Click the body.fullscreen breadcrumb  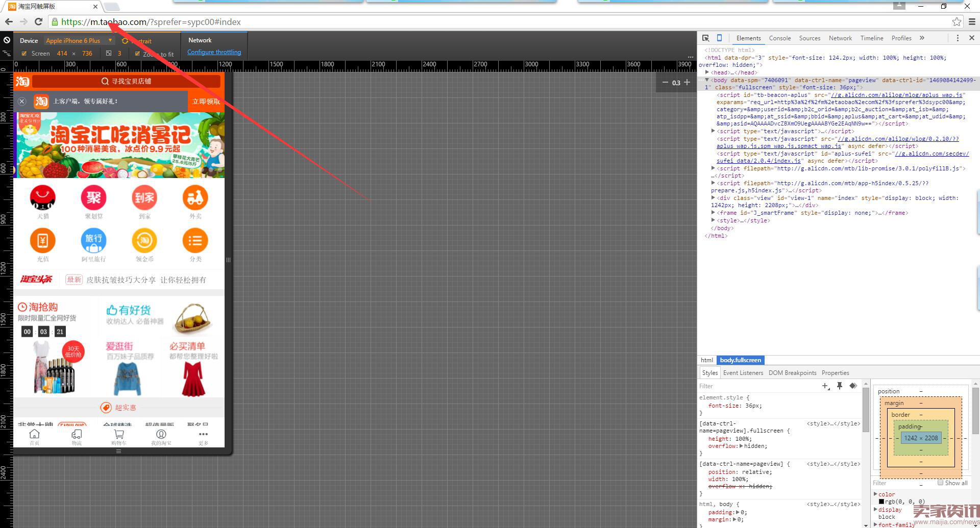point(740,360)
